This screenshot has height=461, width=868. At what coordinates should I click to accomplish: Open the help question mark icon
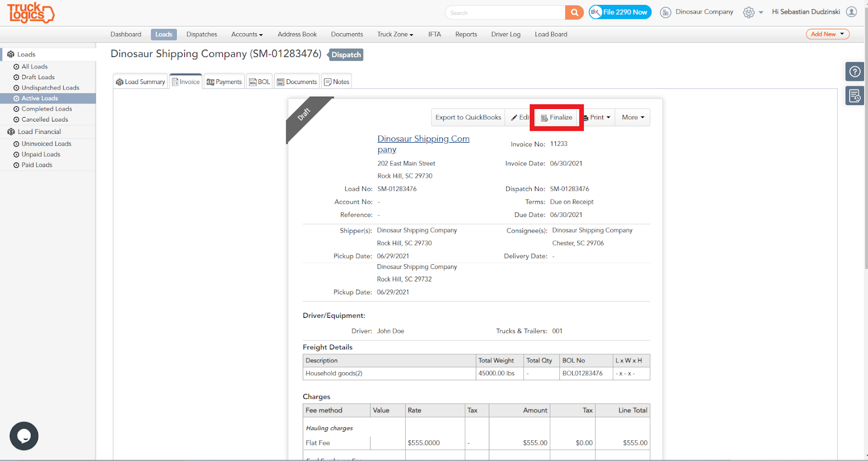pyautogui.click(x=855, y=72)
